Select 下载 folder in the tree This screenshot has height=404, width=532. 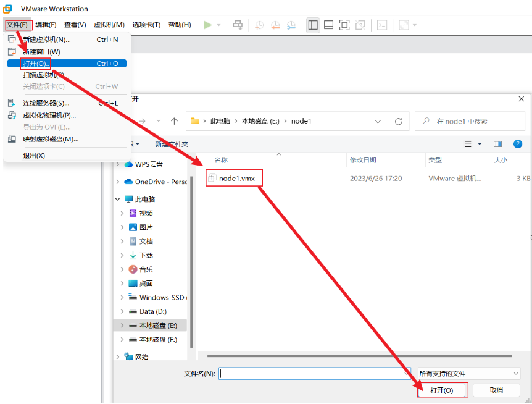point(146,255)
